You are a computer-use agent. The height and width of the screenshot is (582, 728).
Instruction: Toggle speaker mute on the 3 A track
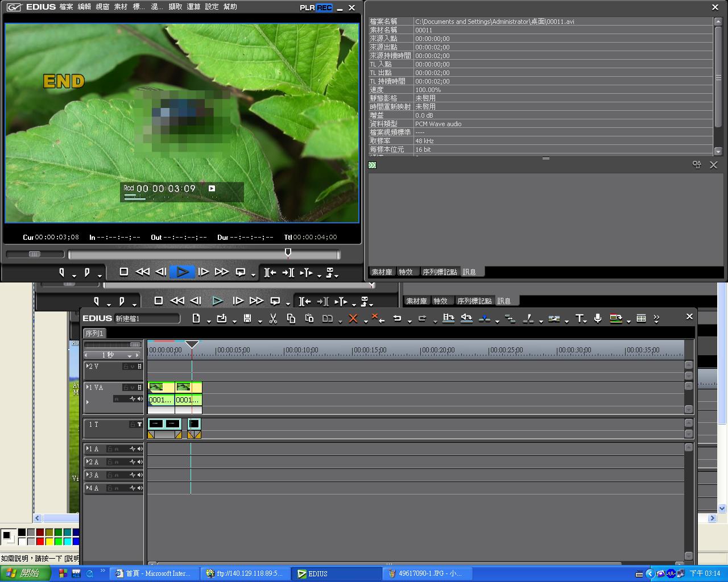140,475
